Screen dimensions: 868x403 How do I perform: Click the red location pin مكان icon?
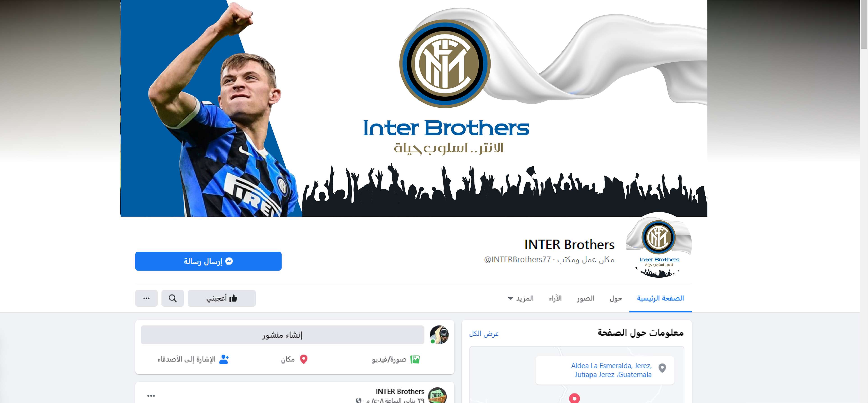304,360
